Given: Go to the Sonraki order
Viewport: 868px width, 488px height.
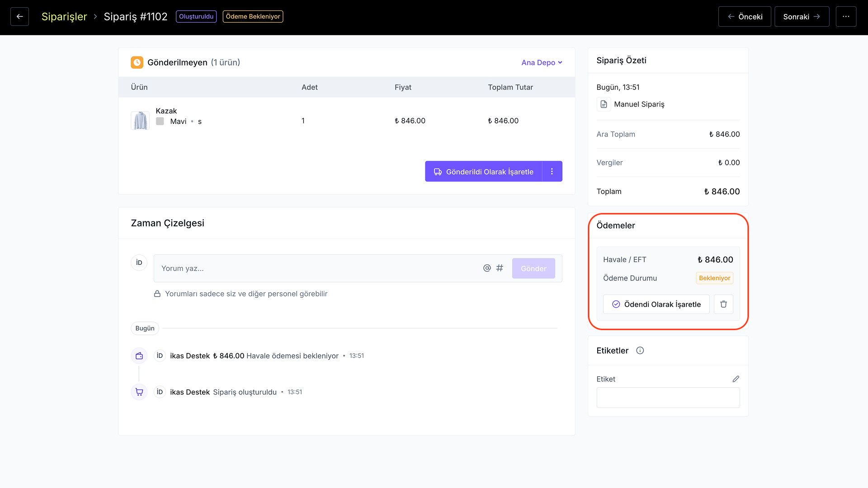Looking at the screenshot, I should click(802, 17).
